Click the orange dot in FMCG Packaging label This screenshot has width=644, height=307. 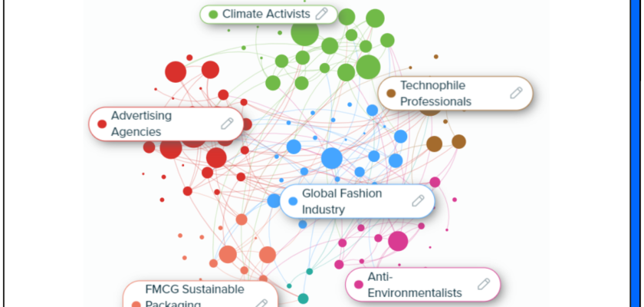pos(136,304)
